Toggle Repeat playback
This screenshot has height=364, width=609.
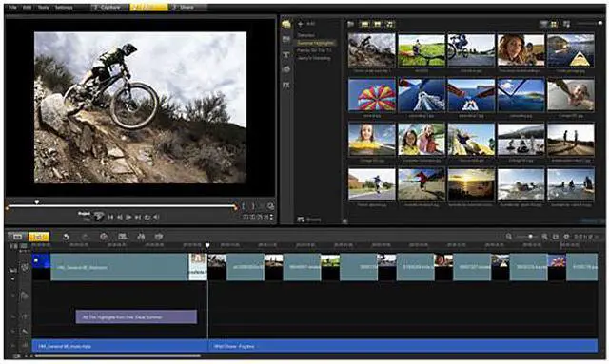click(147, 218)
